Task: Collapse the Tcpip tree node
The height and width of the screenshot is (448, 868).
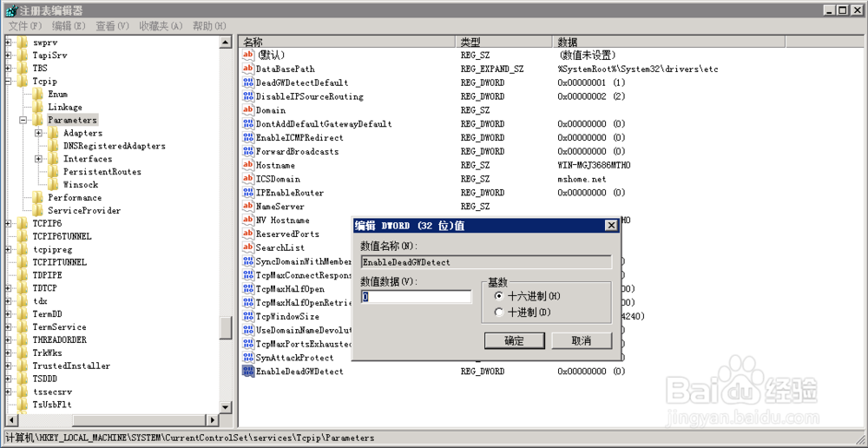Action: click(8, 82)
